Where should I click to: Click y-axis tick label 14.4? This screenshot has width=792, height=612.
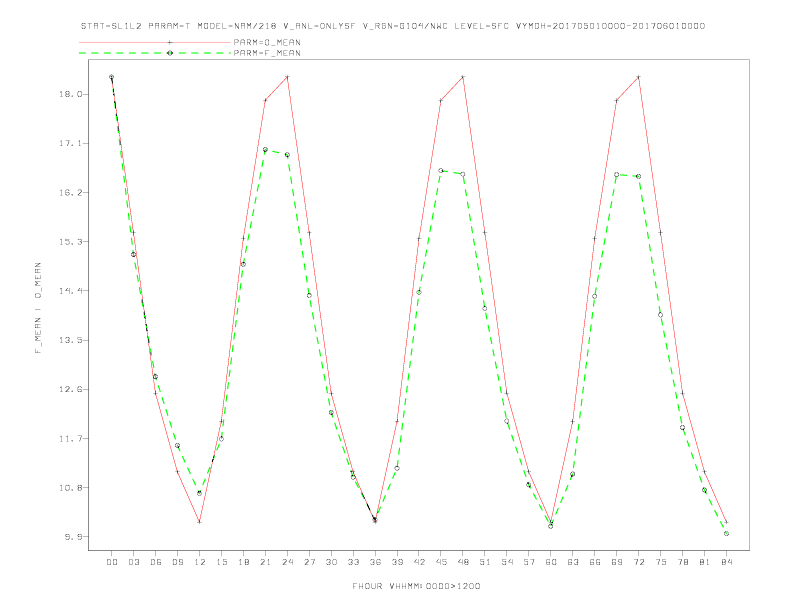[70, 291]
